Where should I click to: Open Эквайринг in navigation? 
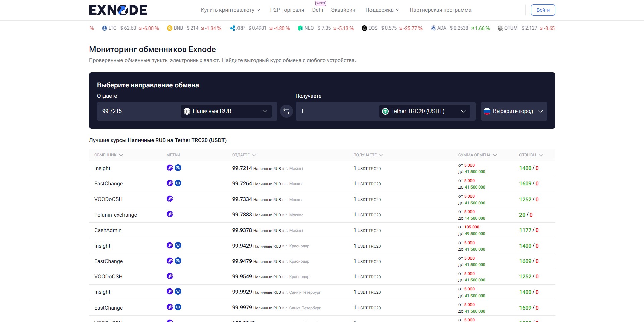pos(344,10)
